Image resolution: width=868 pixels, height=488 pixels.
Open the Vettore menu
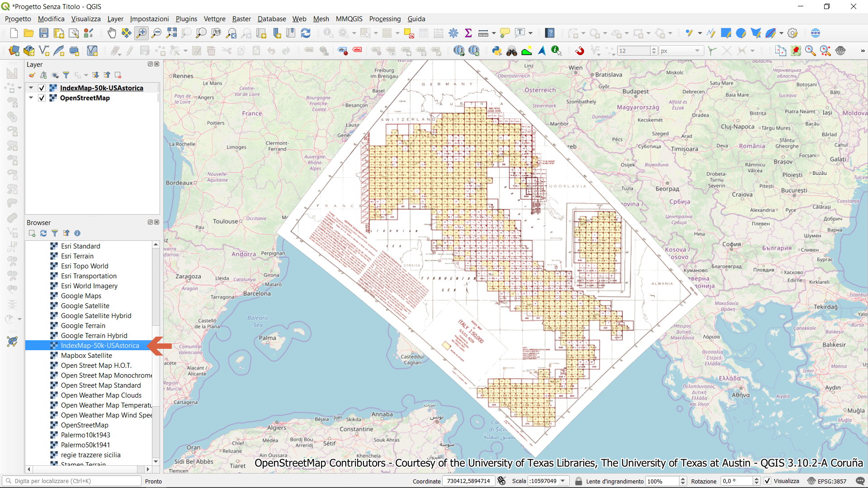tap(214, 19)
